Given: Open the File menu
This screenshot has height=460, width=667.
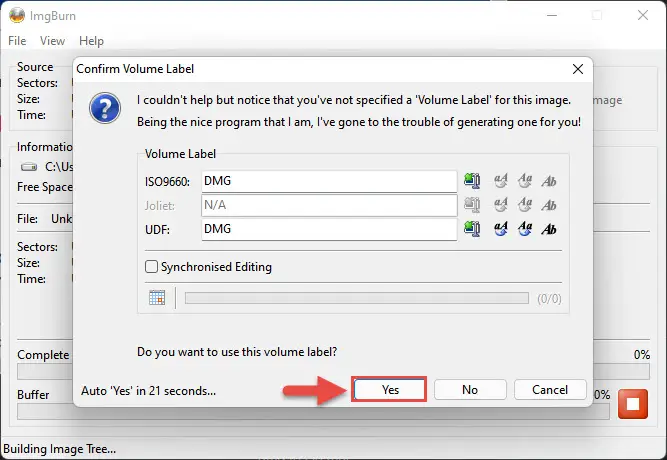Looking at the screenshot, I should coord(17,41).
